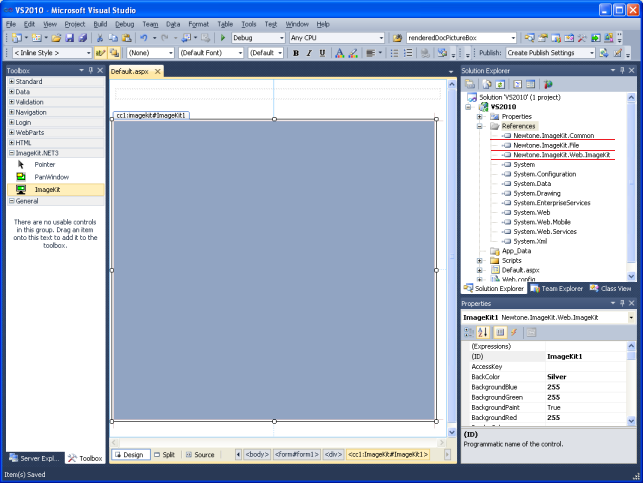
Task: Switch to Source view
Action: coord(200,454)
